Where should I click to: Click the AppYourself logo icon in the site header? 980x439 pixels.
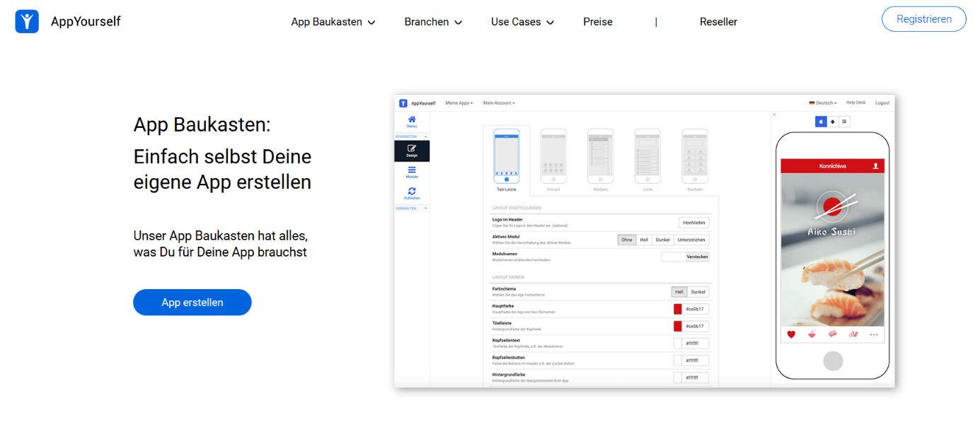pyautogui.click(x=27, y=22)
